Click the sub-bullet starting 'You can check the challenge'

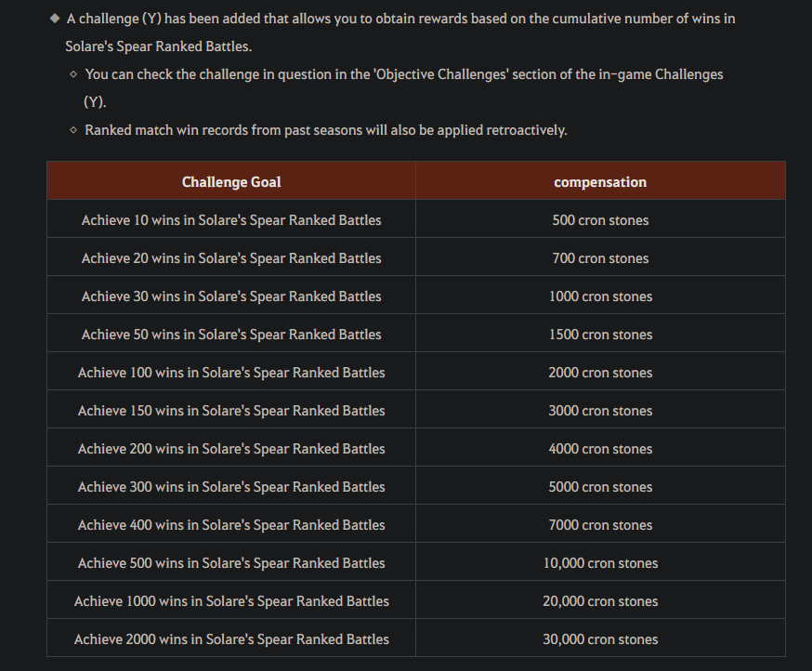404,88
